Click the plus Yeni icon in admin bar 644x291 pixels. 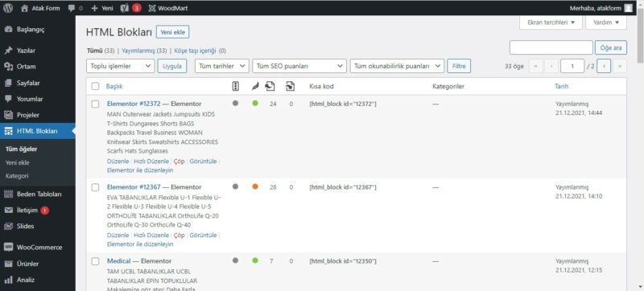(94, 8)
